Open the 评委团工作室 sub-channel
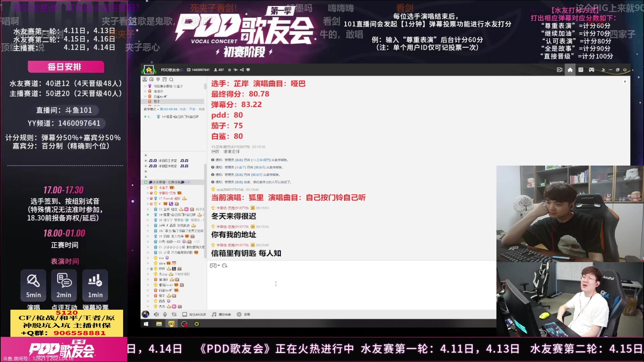Image resolution: width=644 pixels, height=362 pixels. coord(168,161)
